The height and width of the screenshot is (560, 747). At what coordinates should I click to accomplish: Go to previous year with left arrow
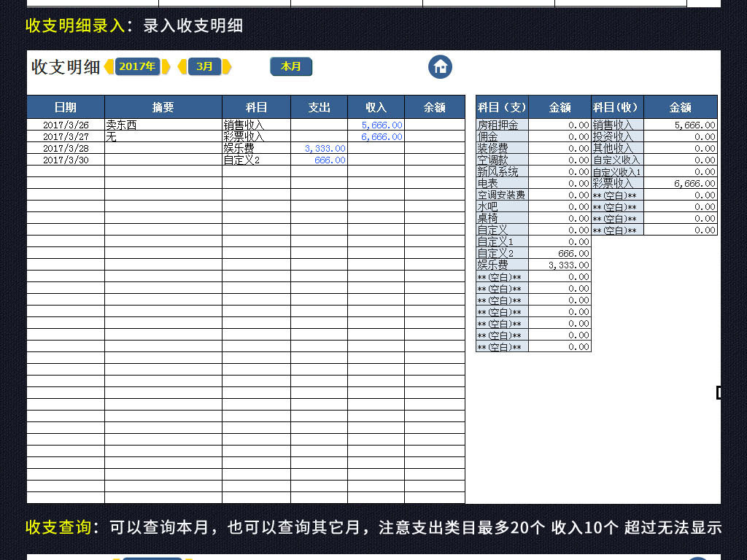coord(109,66)
